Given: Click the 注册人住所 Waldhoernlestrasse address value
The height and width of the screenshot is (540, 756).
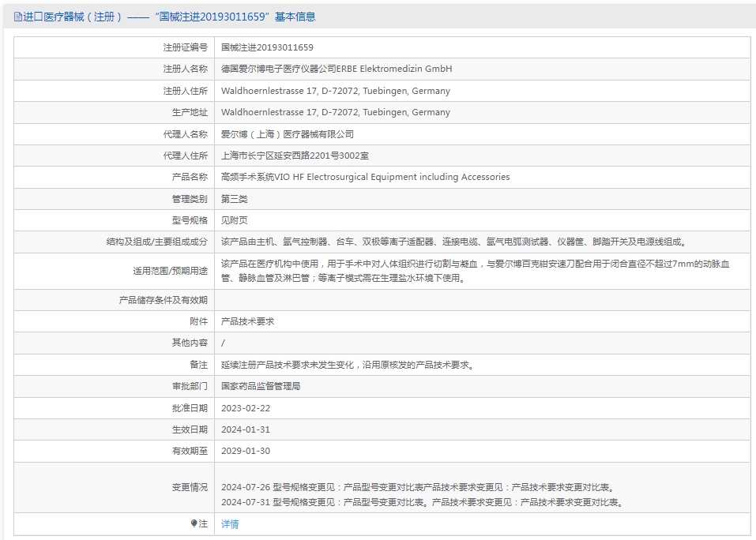Looking at the screenshot, I should click(x=336, y=91).
